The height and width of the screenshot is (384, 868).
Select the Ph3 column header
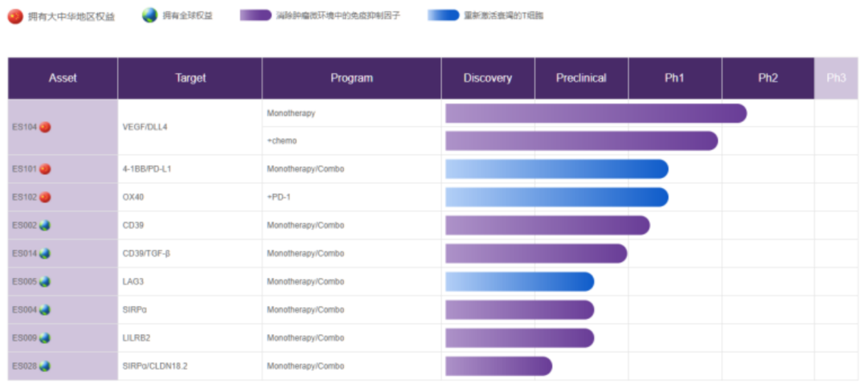point(836,78)
